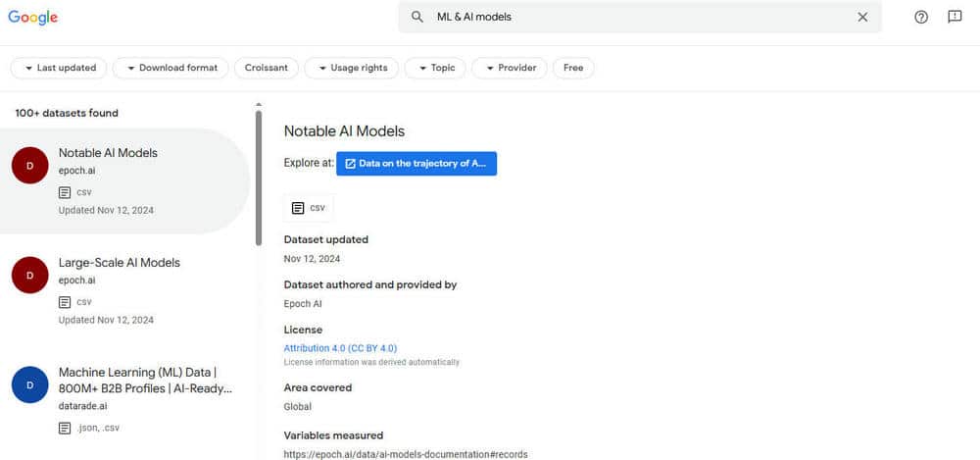This screenshot has width=980, height=460.
Task: Open the Attribution 4.0 (CC BY 4.0) link
Action: pyautogui.click(x=340, y=348)
